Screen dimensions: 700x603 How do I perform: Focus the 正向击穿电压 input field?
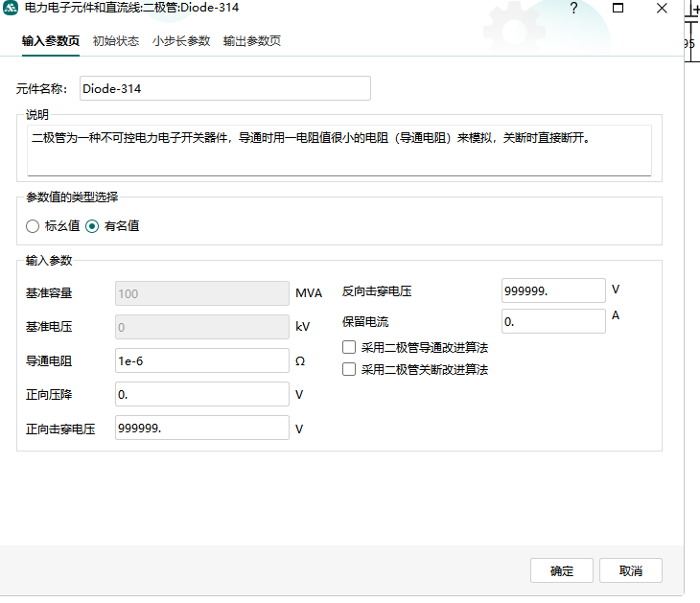tap(201, 428)
